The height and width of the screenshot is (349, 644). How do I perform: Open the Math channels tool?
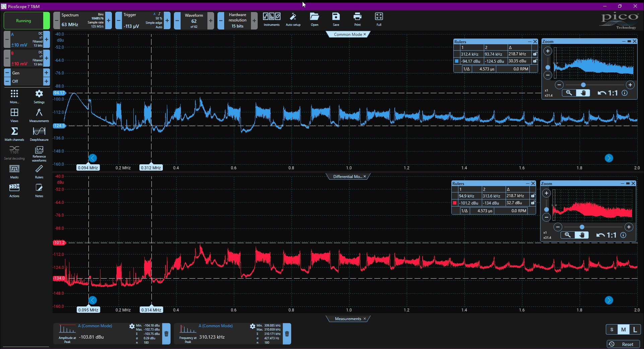pyautogui.click(x=14, y=133)
